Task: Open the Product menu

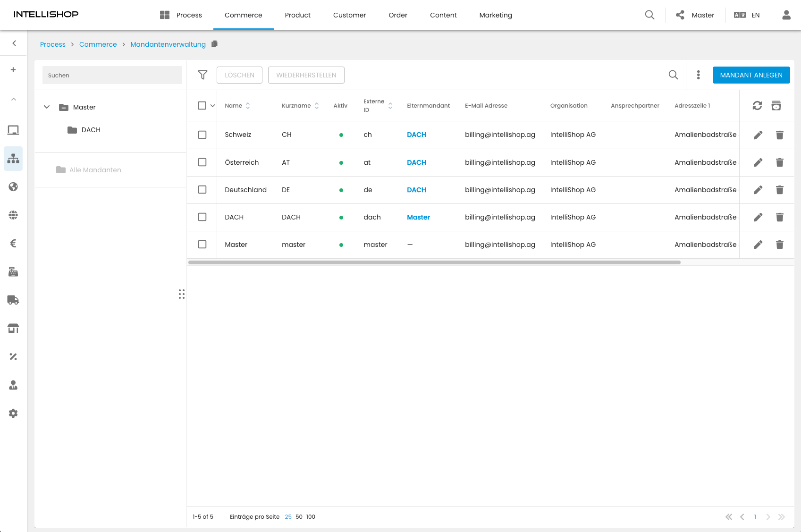Action: click(297, 15)
